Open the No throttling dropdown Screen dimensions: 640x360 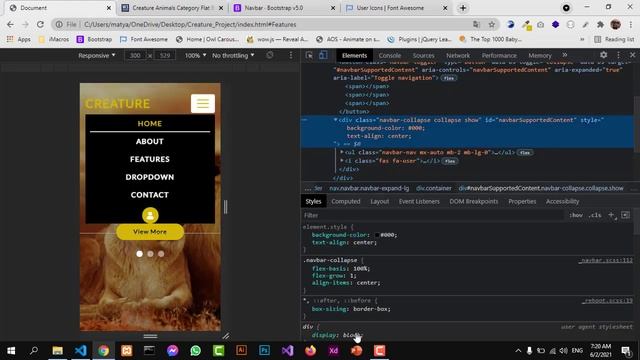(233, 56)
